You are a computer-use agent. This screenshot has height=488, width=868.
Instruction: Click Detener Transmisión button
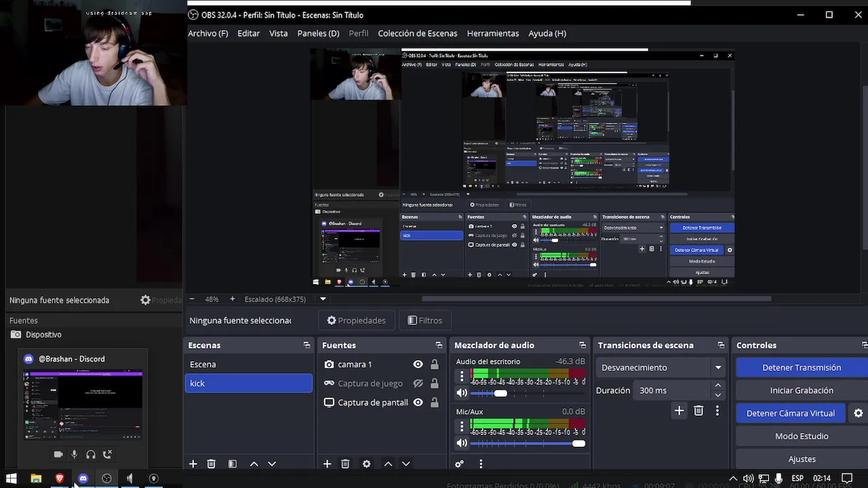pos(802,367)
